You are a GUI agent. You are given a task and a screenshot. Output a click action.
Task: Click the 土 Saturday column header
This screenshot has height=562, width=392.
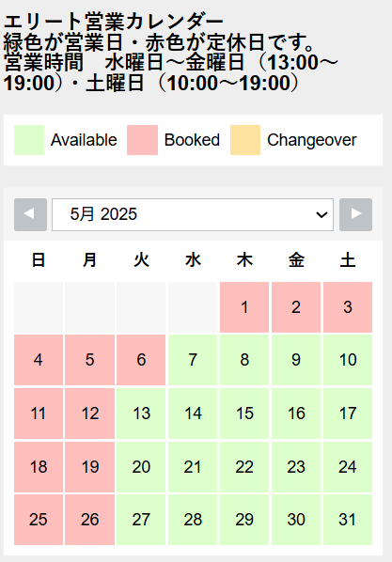click(x=348, y=259)
